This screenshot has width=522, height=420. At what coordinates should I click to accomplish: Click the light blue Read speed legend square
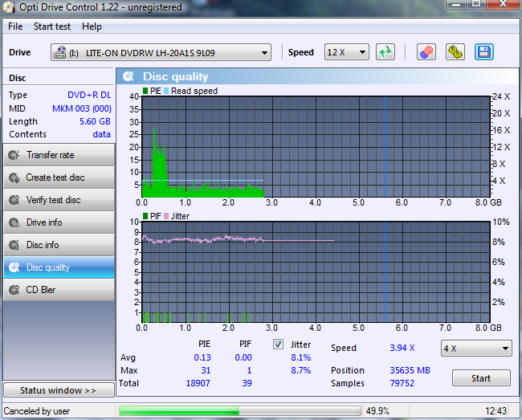(166, 91)
